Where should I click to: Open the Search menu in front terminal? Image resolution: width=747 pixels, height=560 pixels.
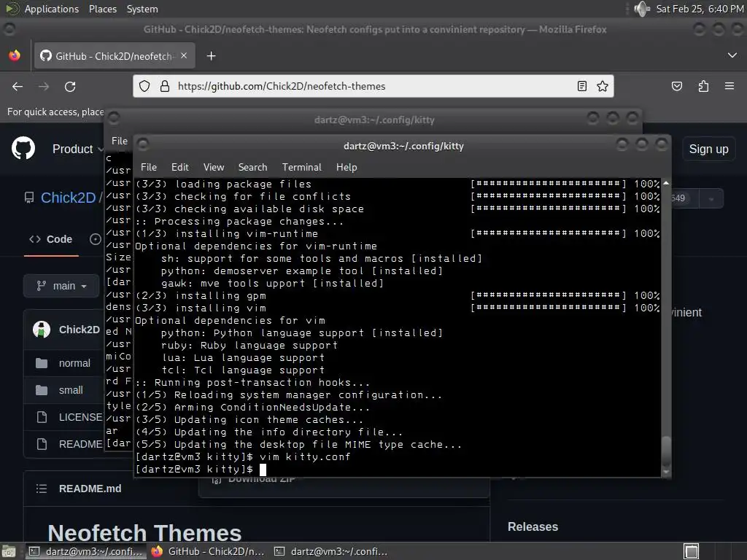[x=252, y=167]
